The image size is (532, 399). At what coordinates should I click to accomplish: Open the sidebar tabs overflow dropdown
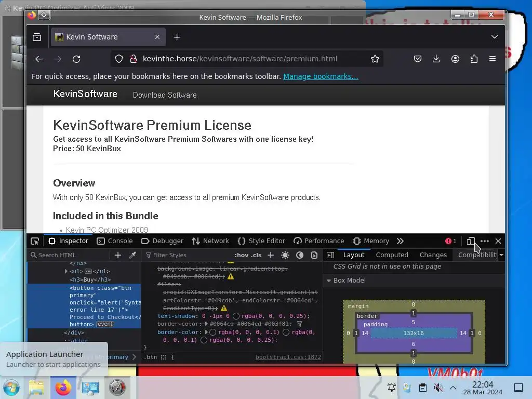click(501, 255)
